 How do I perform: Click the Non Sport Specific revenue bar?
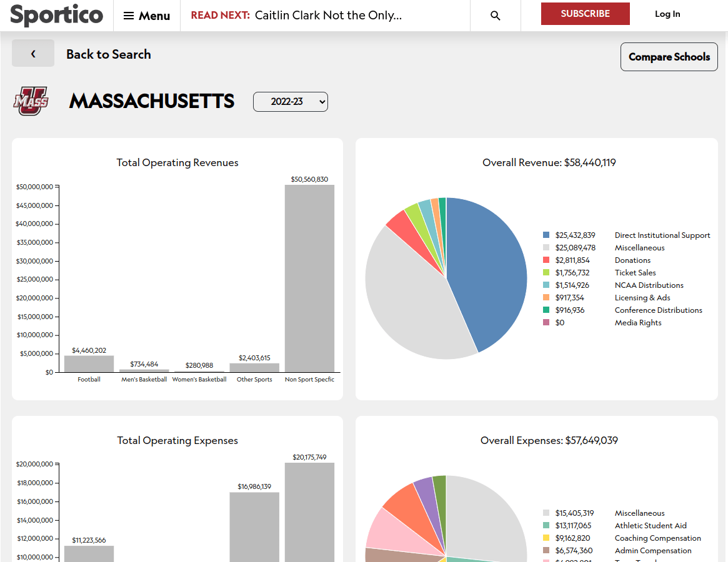[310, 279]
